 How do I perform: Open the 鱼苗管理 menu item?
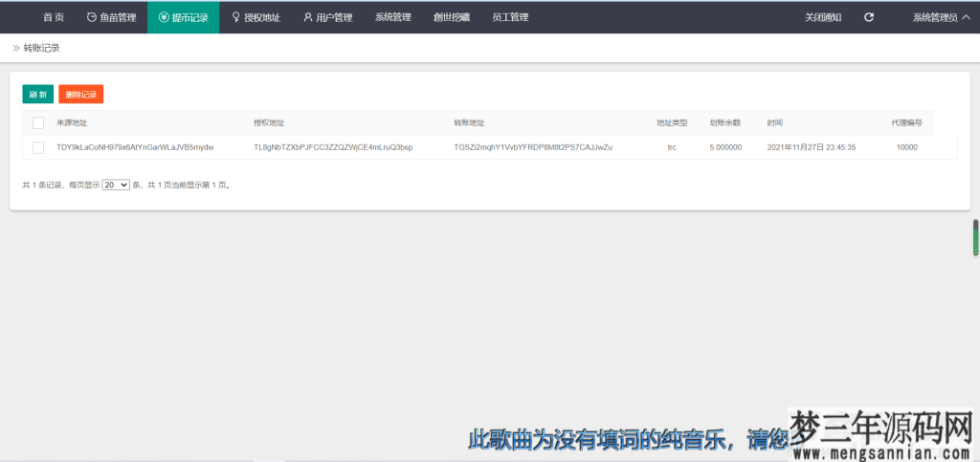click(x=111, y=17)
